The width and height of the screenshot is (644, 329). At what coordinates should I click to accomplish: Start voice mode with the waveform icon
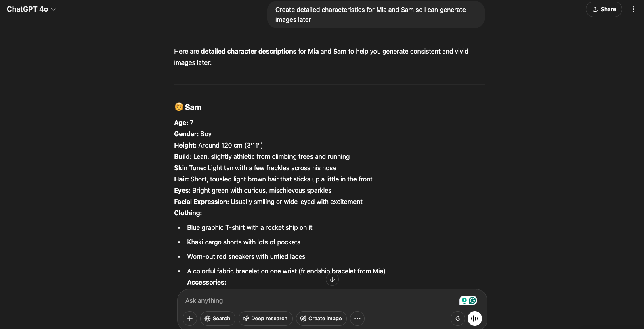click(474, 318)
